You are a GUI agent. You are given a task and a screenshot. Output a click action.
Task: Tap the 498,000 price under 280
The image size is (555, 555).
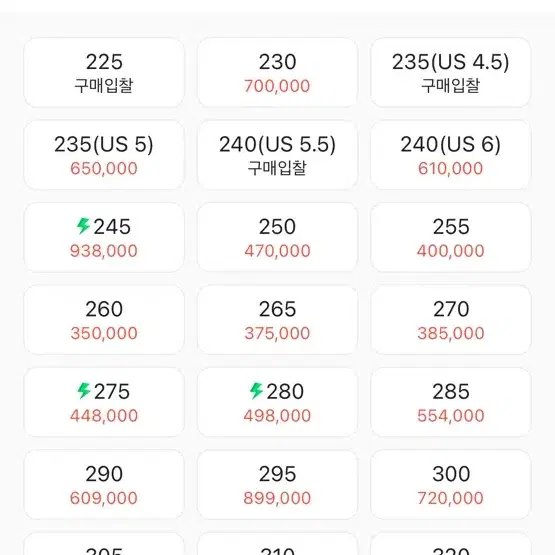(x=277, y=416)
